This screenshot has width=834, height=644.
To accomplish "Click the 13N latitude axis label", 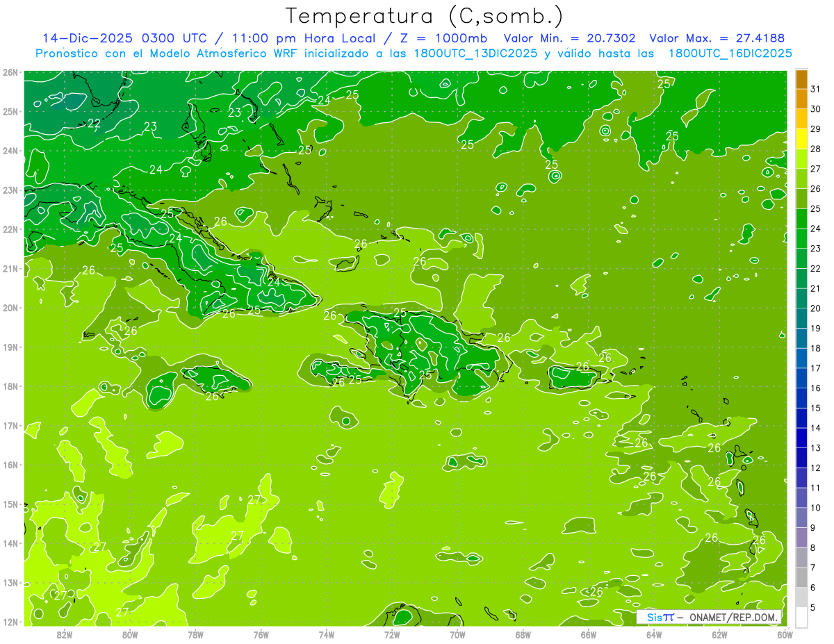I will pyautogui.click(x=10, y=583).
